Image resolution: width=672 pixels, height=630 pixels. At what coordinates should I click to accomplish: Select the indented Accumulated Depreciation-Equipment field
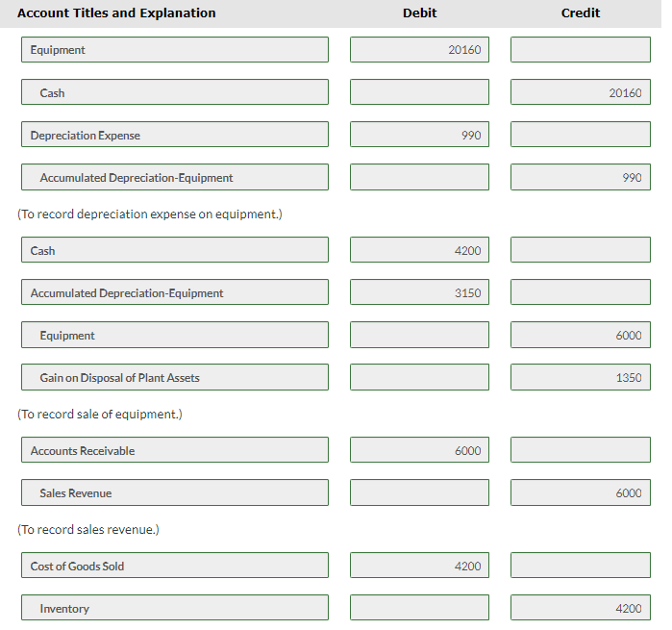click(175, 177)
